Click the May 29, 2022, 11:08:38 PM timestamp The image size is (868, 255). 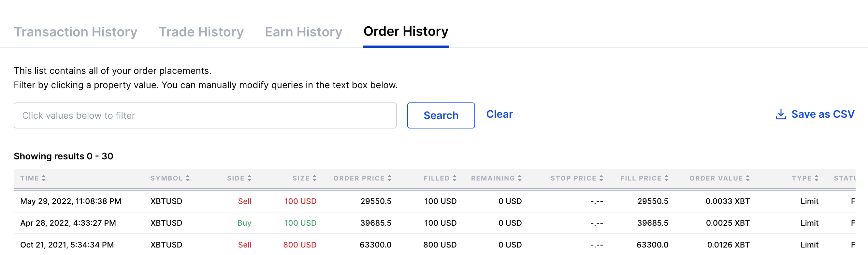[71, 201]
